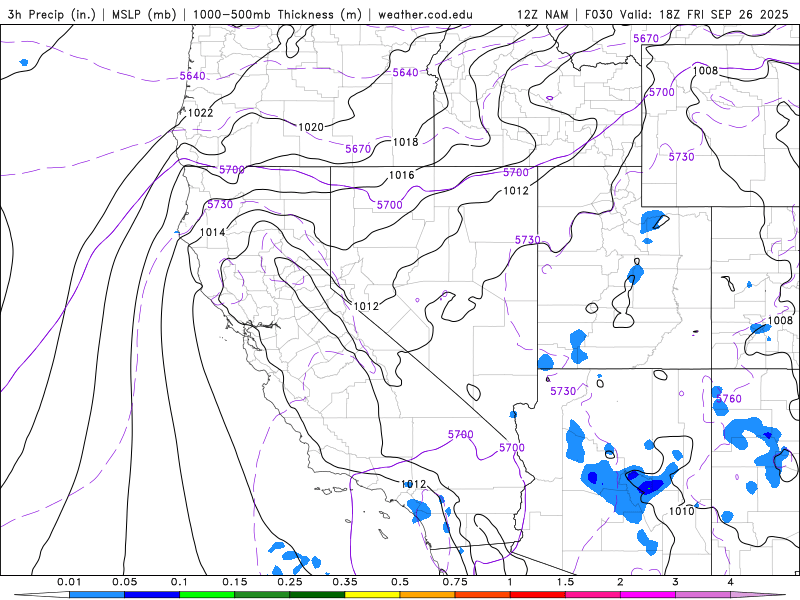Click the 0.25 legend value
The image size is (800, 600).
[x=290, y=582]
